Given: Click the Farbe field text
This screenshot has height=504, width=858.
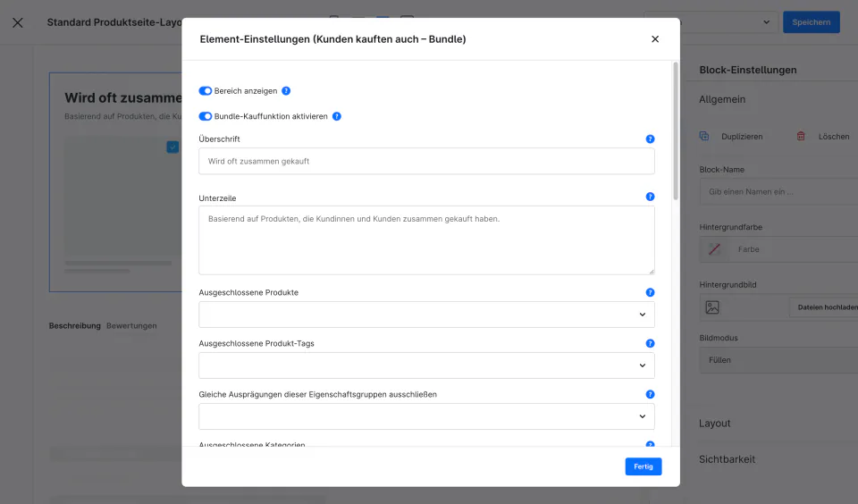Looking at the screenshot, I should (749, 249).
